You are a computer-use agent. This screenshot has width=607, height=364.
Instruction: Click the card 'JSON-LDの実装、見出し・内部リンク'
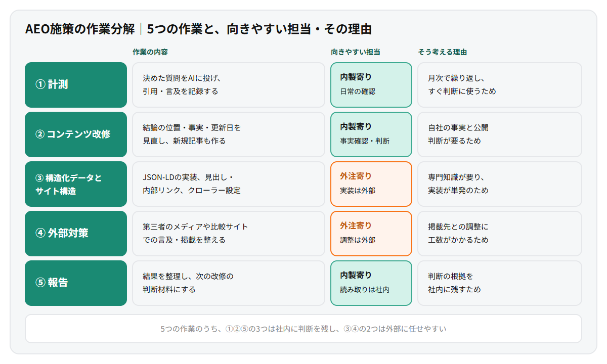[229, 184]
